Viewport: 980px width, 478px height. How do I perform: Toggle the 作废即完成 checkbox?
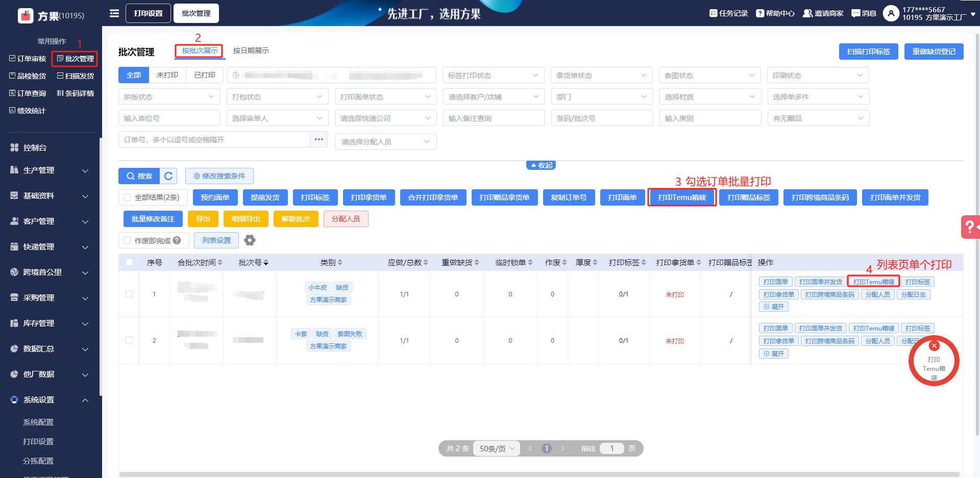pos(127,240)
